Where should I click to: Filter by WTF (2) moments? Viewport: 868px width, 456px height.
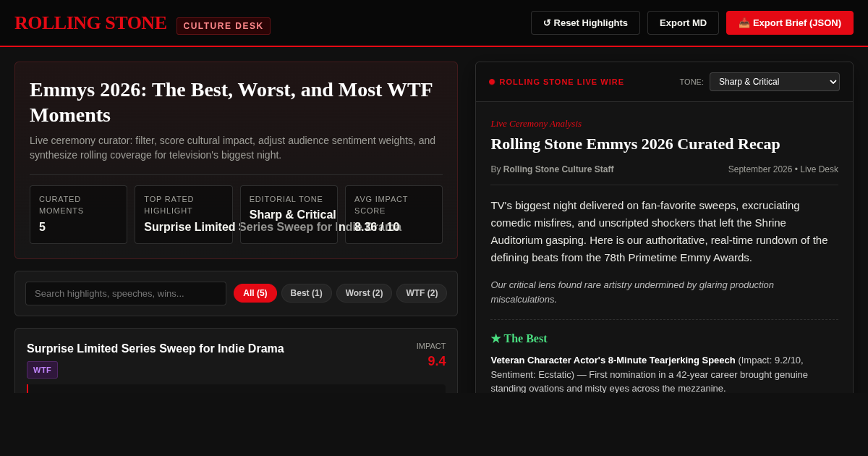point(422,293)
